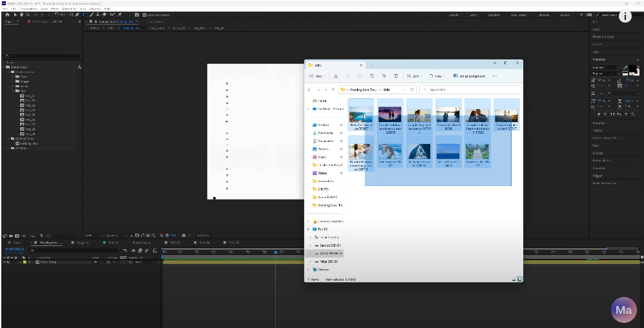Click the Explorer address bar refresh icon

[411, 90]
